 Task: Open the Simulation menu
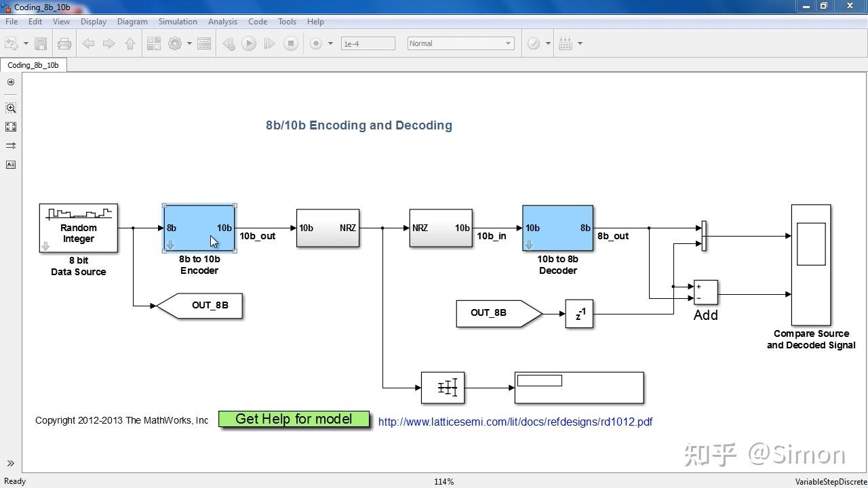point(177,21)
